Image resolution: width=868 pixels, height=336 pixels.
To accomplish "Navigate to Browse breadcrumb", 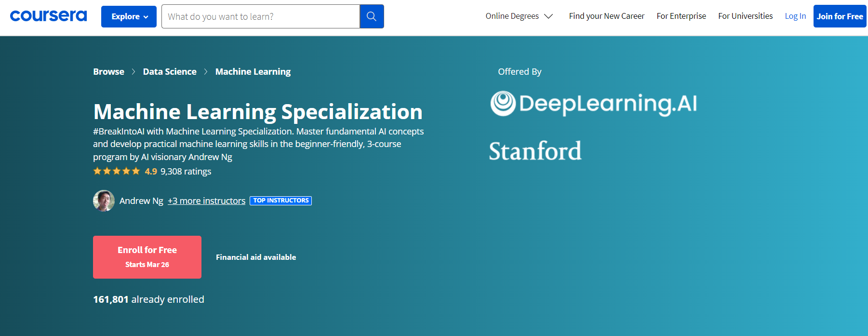I will (108, 71).
